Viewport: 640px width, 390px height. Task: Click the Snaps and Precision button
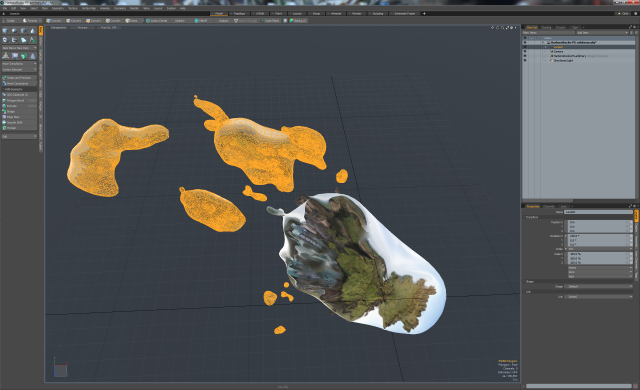pyautogui.click(x=19, y=78)
